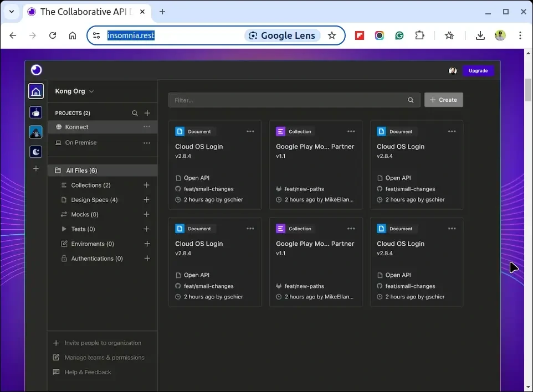The width and height of the screenshot is (533, 392).
Task: Add a new Mock via plus icon
Action: [x=146, y=214]
